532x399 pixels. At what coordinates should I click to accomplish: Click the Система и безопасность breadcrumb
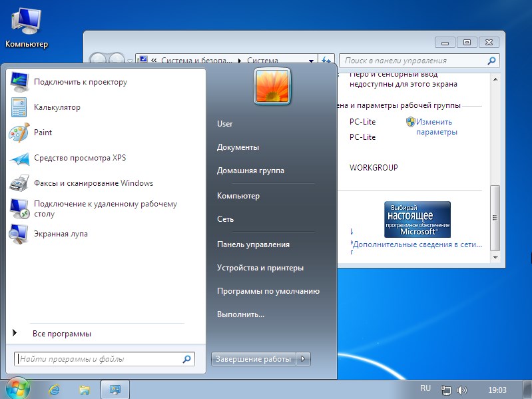196,61
